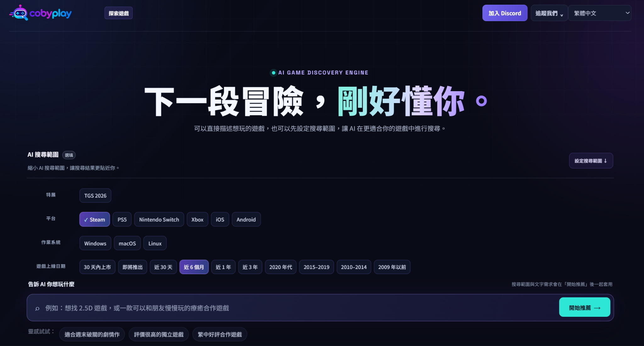This screenshot has height=346, width=644.
Task: Try the 評價很高的獨立遊戲 suggestion
Action: pos(158,334)
